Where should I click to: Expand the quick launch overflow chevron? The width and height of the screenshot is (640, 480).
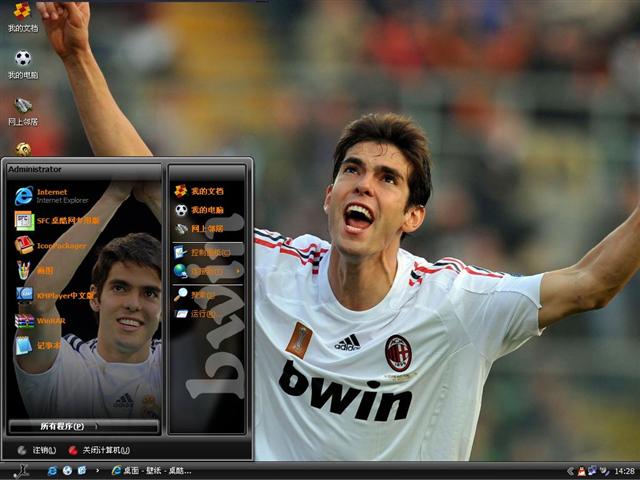coord(97,471)
